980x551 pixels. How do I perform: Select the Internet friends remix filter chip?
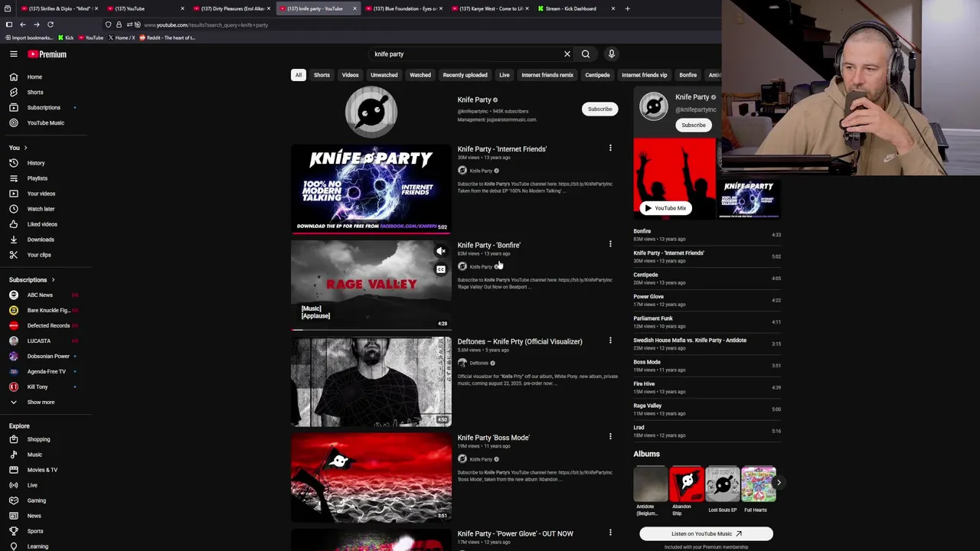547,75
